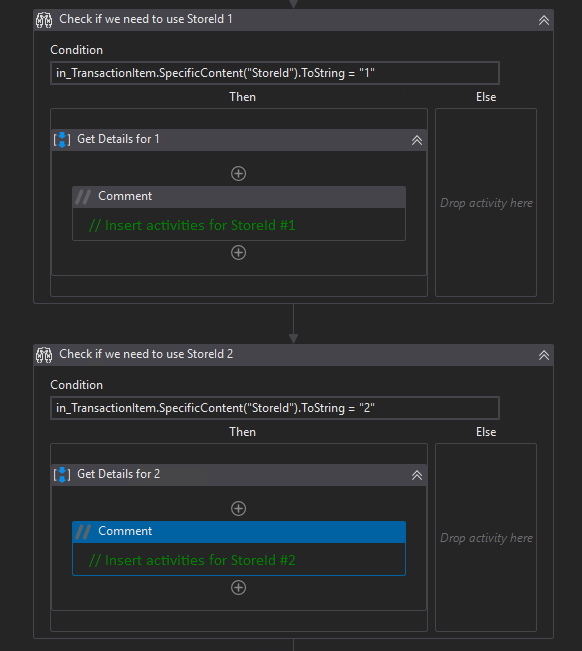This screenshot has width=582, height=651.
Task: Collapse the Get Details for 2 sequence
Action: coord(417,475)
